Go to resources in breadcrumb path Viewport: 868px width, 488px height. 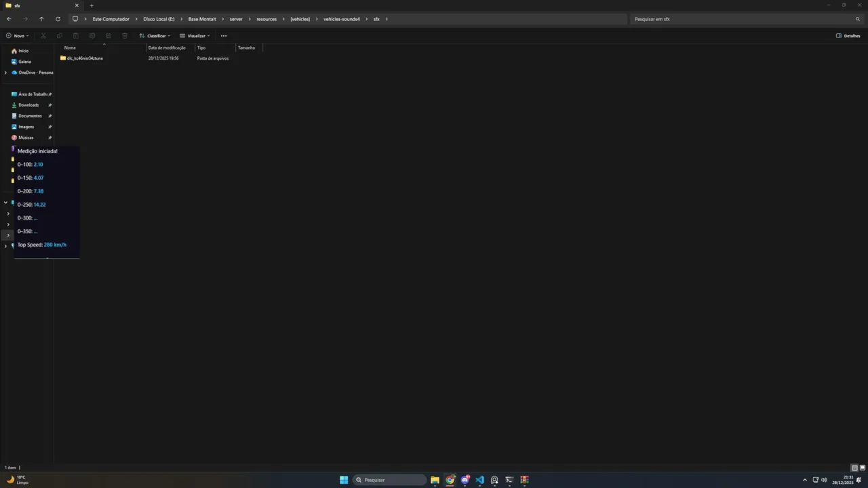(267, 19)
